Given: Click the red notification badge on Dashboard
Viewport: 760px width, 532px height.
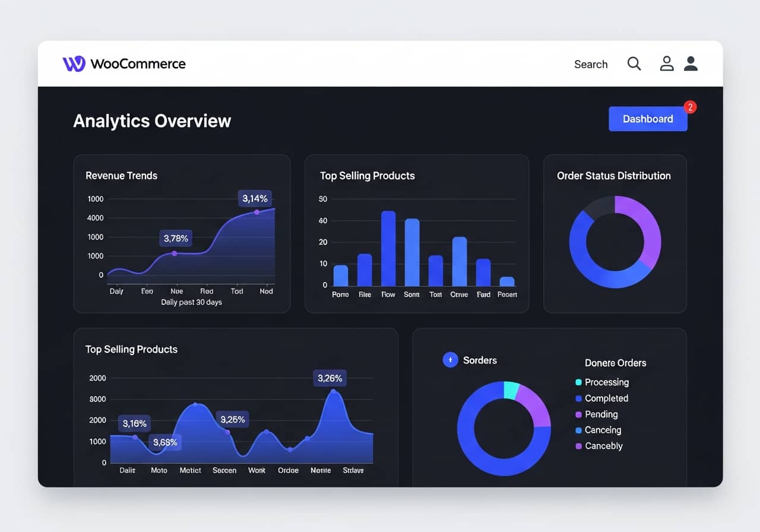Looking at the screenshot, I should 690,107.
